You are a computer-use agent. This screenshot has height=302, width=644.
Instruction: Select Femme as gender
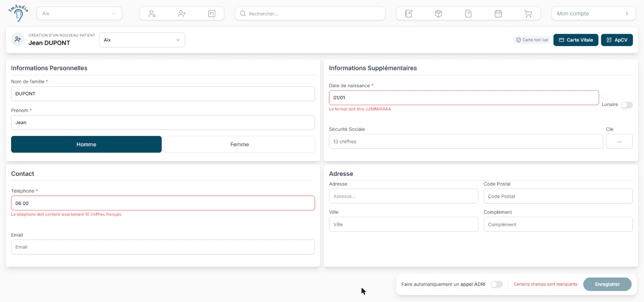pyautogui.click(x=239, y=144)
